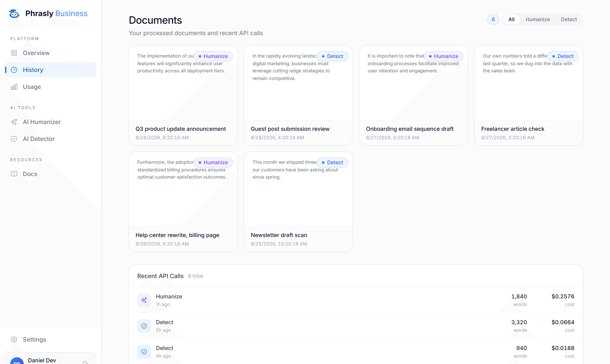Image resolution: width=610 pixels, height=364 pixels.
Task: Click Detect badge on Freelancer article card
Action: pos(563,56)
